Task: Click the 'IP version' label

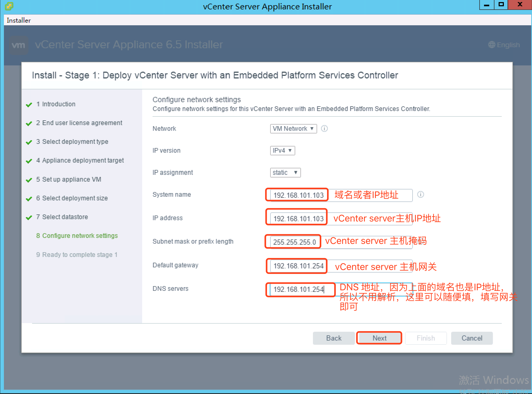Action: [x=166, y=150]
